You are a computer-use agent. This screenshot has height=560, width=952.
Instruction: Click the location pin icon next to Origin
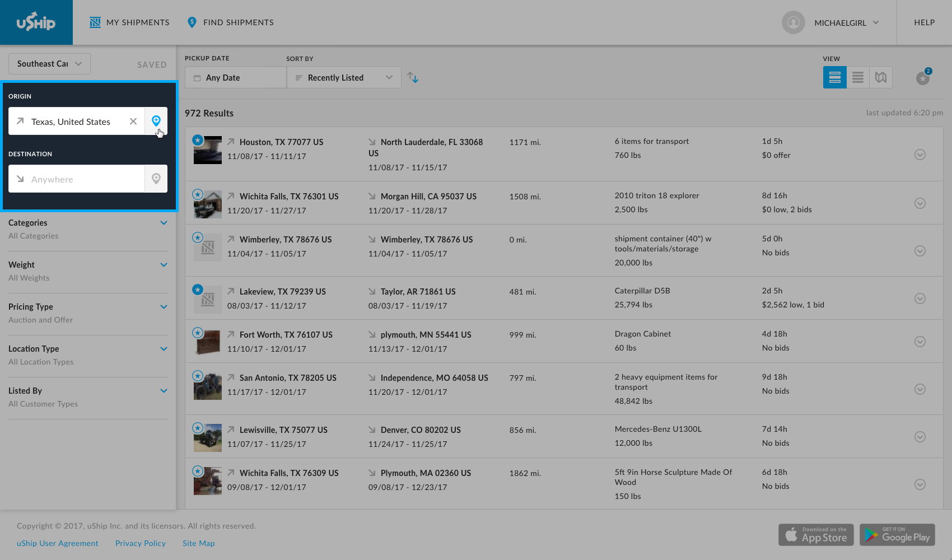[x=156, y=121]
